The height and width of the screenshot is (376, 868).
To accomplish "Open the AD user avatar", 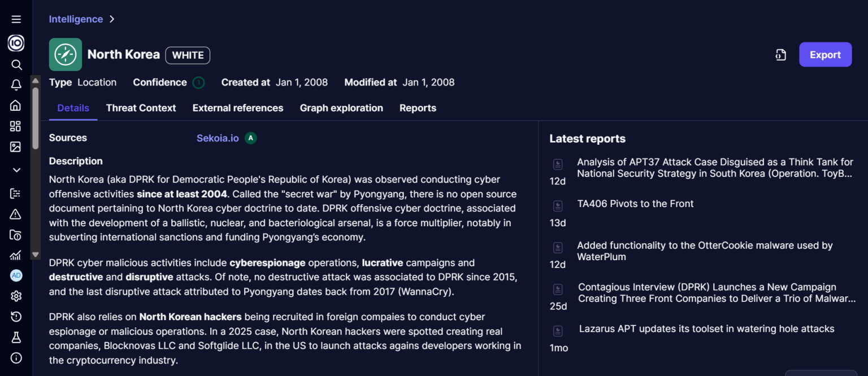I will 16,275.
